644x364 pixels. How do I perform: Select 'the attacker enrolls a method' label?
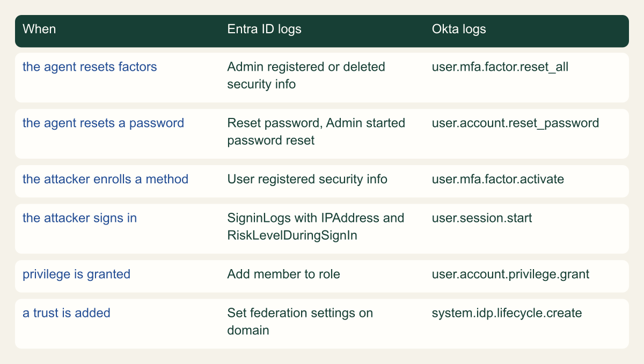coord(105,179)
